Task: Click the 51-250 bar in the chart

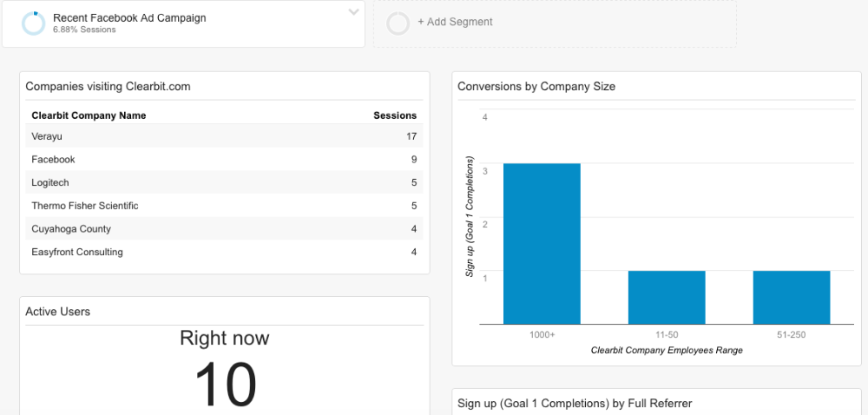Action: click(792, 297)
